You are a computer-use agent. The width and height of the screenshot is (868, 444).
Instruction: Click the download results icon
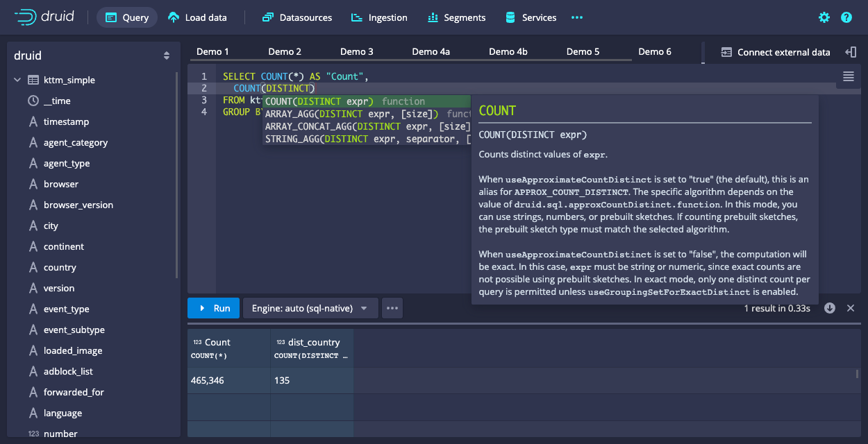coord(829,308)
